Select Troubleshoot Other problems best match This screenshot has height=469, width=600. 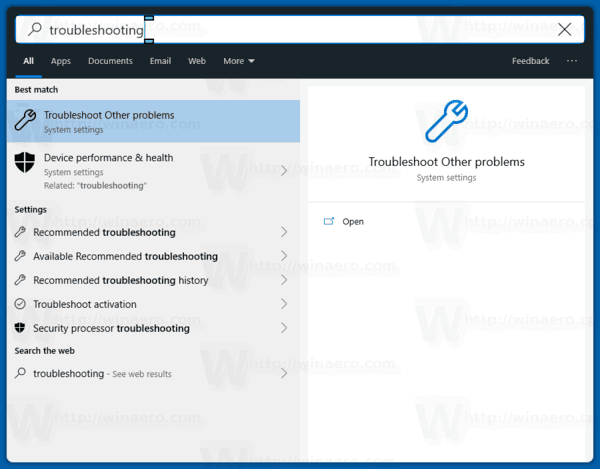[x=153, y=121]
